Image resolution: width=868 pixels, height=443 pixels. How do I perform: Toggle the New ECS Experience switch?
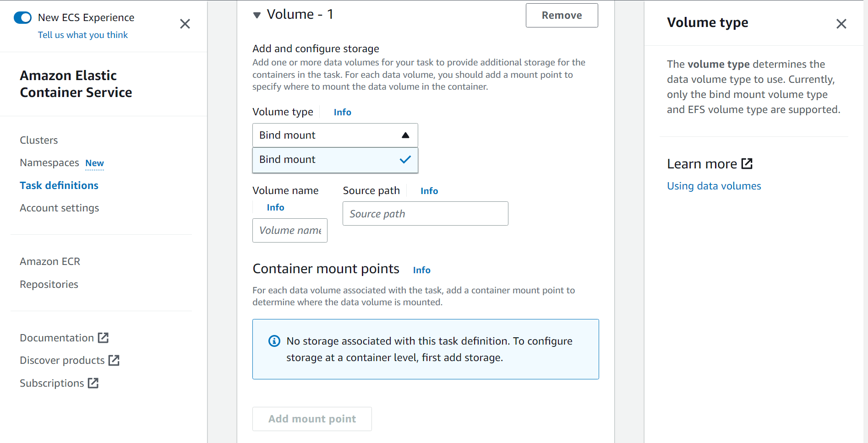coord(22,17)
